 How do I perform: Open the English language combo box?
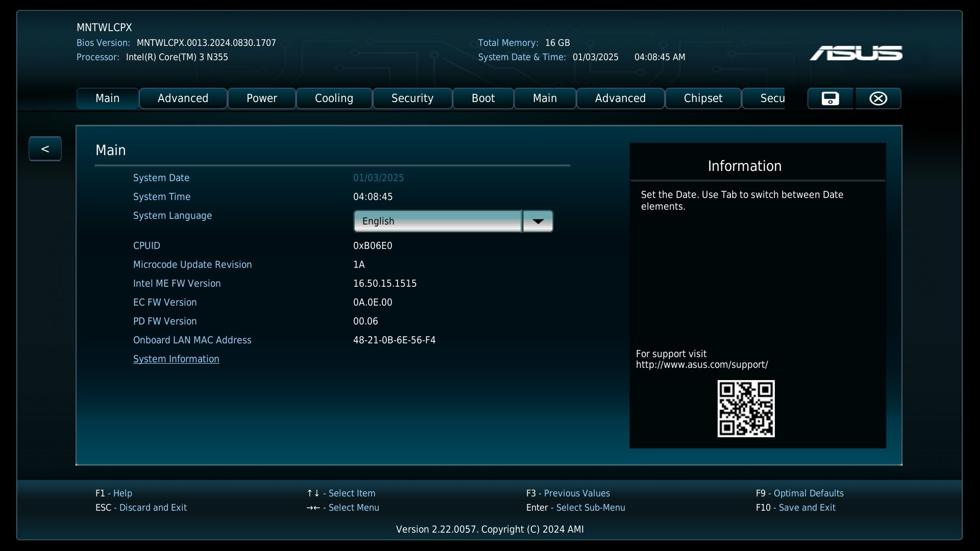[437, 221]
